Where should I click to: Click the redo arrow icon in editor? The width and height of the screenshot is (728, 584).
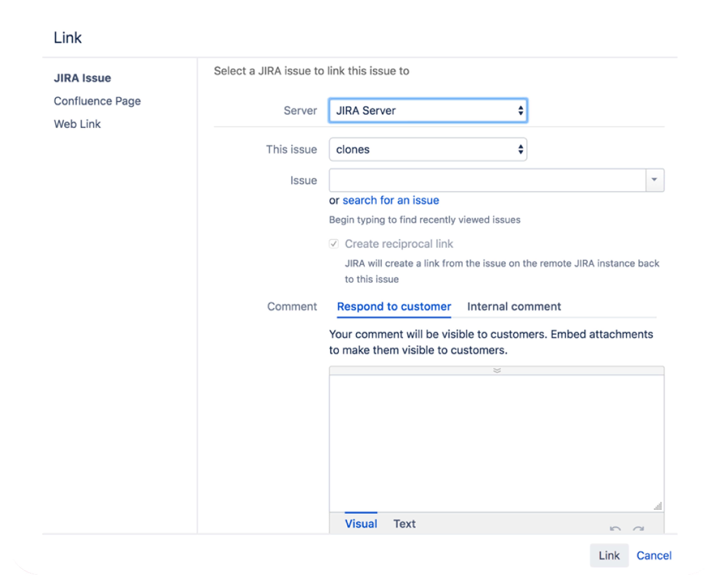[x=638, y=529]
